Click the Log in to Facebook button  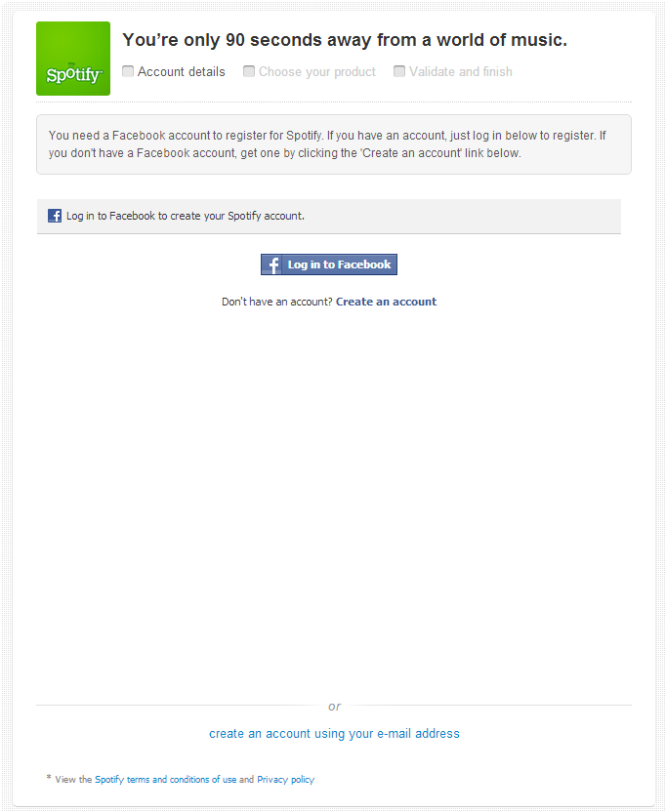tap(329, 264)
